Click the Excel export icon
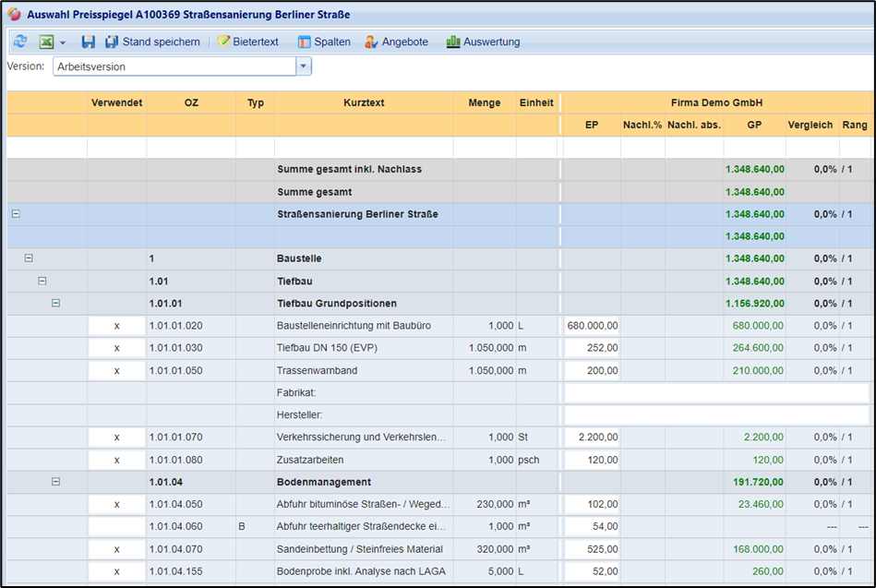The image size is (876, 588). [46, 42]
